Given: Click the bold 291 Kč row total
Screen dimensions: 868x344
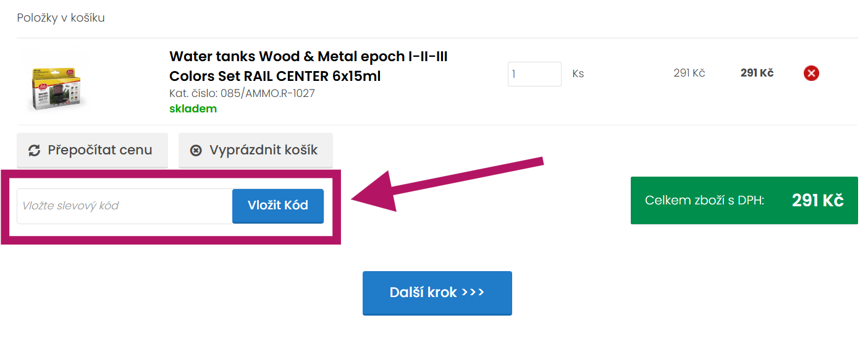Looking at the screenshot, I should pos(757,73).
